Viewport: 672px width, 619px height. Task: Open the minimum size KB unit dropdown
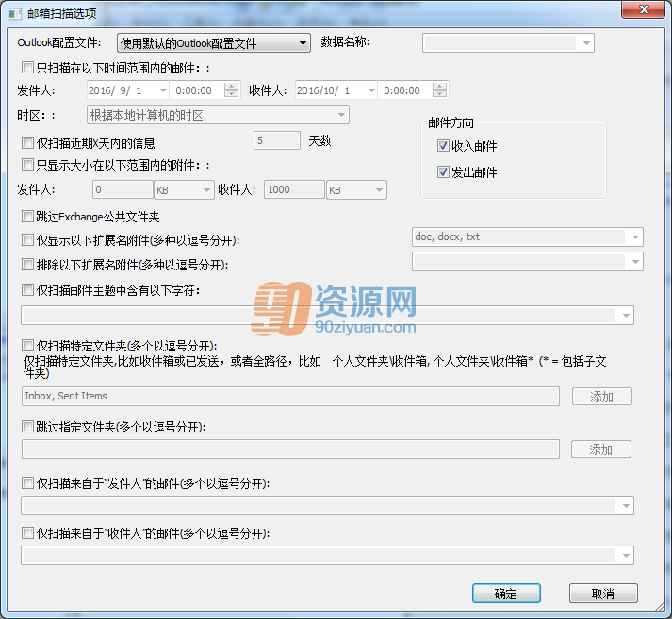click(x=184, y=189)
